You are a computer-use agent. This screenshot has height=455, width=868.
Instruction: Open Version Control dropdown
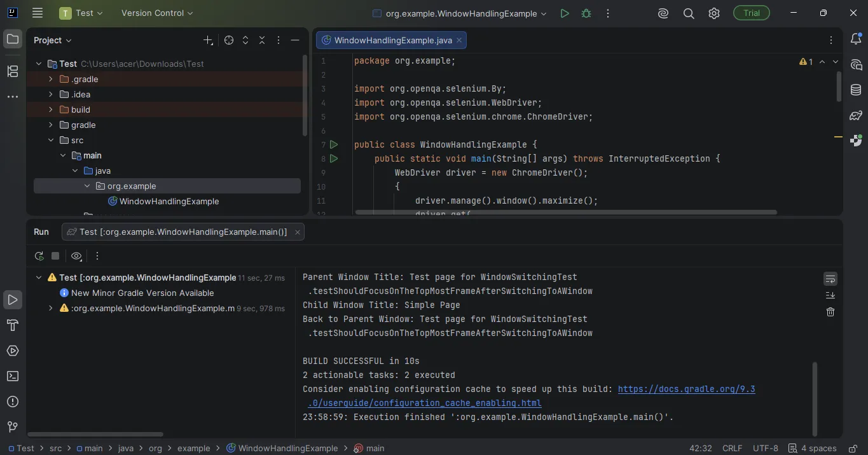[157, 13]
